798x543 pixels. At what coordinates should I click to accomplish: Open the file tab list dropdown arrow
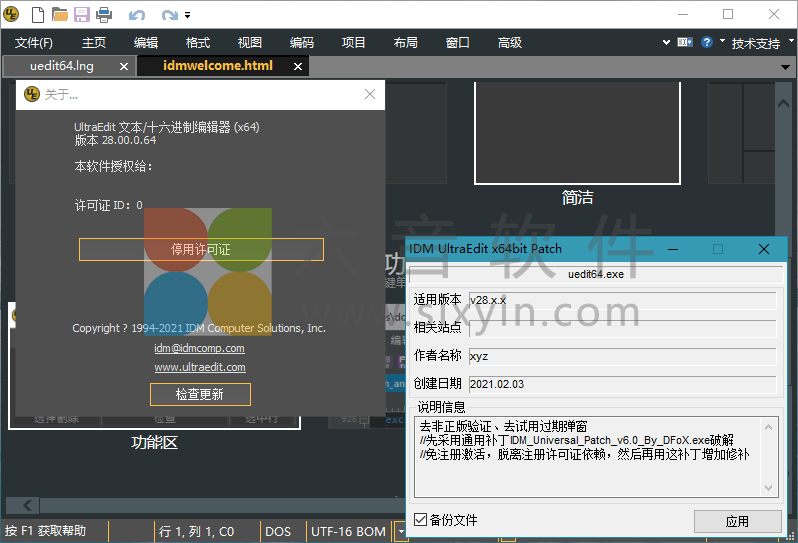[785, 67]
